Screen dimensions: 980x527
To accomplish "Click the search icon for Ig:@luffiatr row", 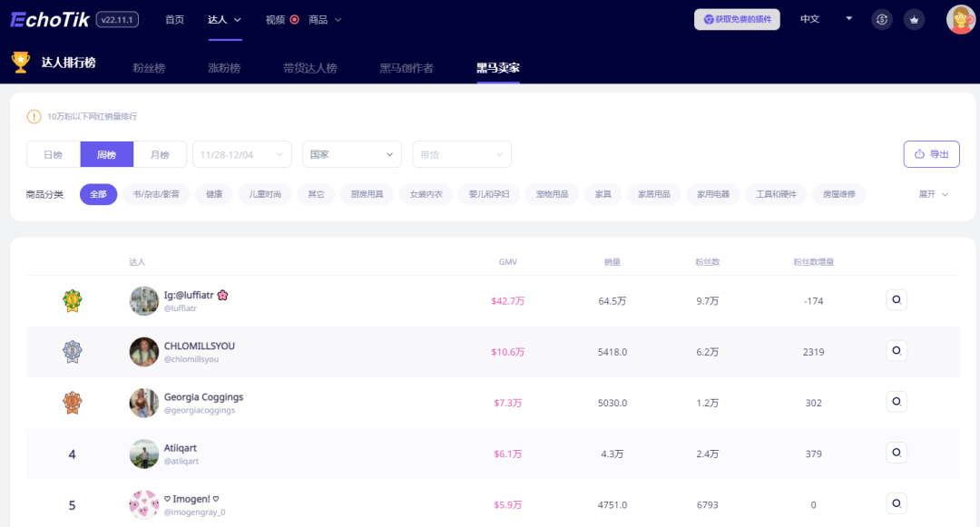I will 897,299.
